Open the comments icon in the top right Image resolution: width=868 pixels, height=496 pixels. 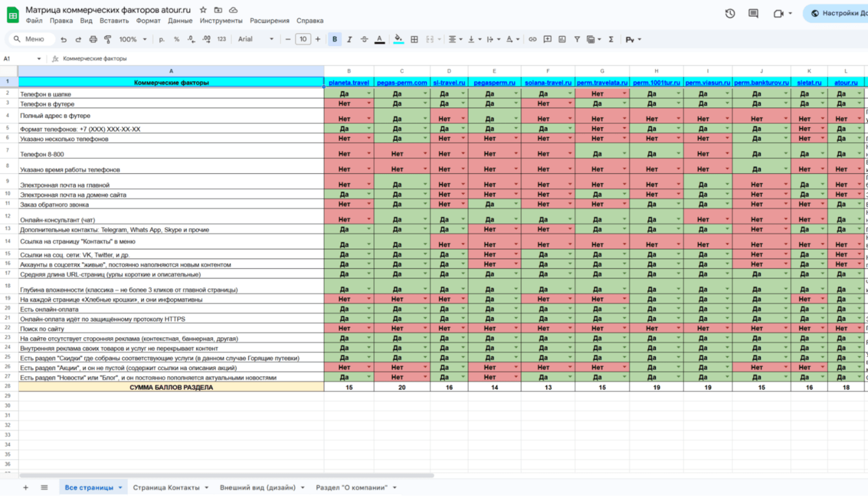(753, 13)
